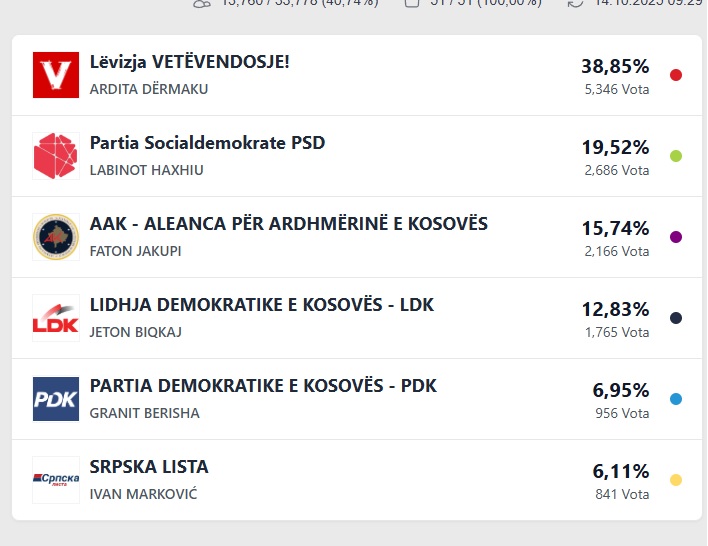Click the LDK party logo
This screenshot has width=708, height=546.
(x=55, y=318)
